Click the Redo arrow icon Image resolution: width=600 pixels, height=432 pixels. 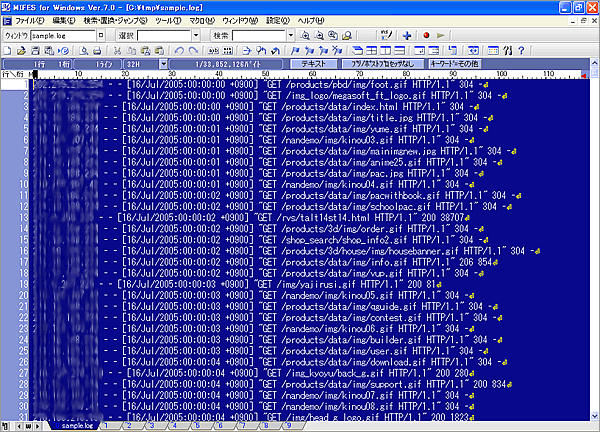click(192, 50)
